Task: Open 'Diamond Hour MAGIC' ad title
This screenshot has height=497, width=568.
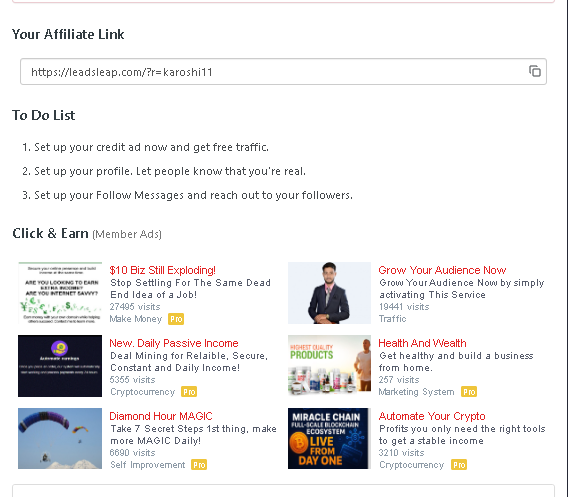Action: tap(161, 416)
